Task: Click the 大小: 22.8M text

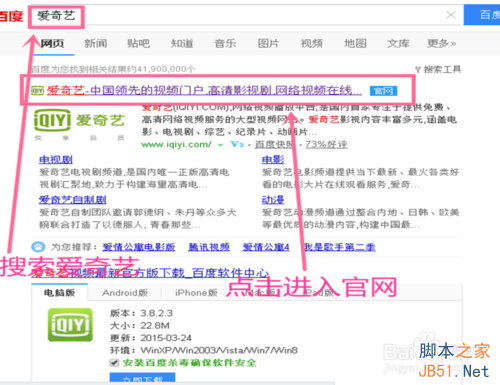Action: (x=140, y=326)
